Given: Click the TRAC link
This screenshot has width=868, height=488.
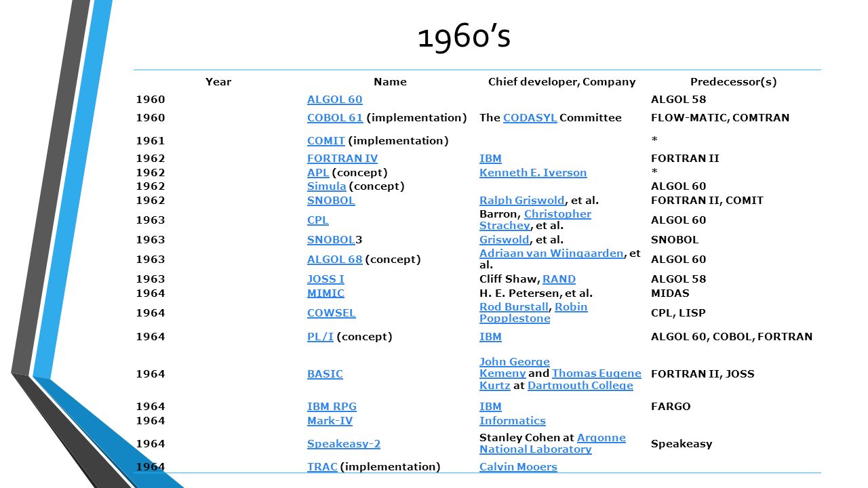Looking at the screenshot, I should [322, 467].
